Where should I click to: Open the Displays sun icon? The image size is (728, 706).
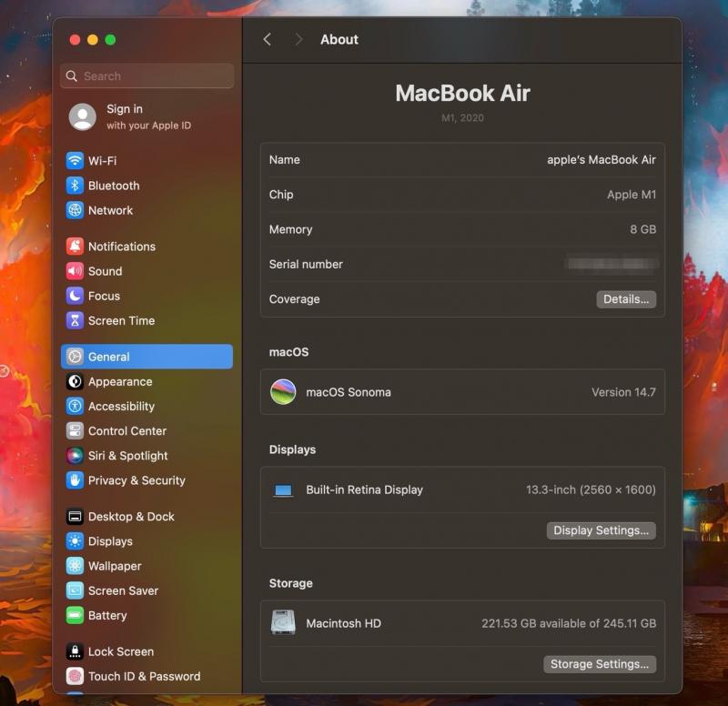(x=75, y=541)
